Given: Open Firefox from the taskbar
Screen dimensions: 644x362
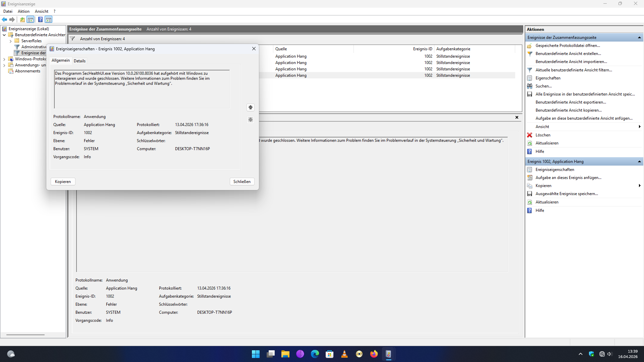Looking at the screenshot, I should click(374, 354).
